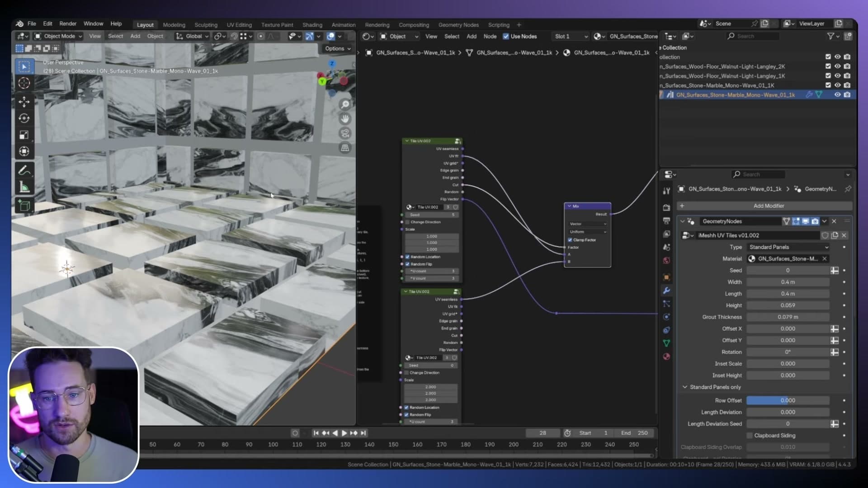Click the Grout Thickness value slider

(788, 317)
